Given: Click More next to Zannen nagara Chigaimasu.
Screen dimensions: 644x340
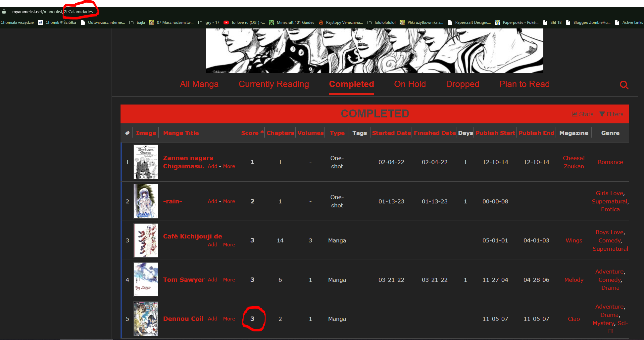Looking at the screenshot, I should pos(229,166).
